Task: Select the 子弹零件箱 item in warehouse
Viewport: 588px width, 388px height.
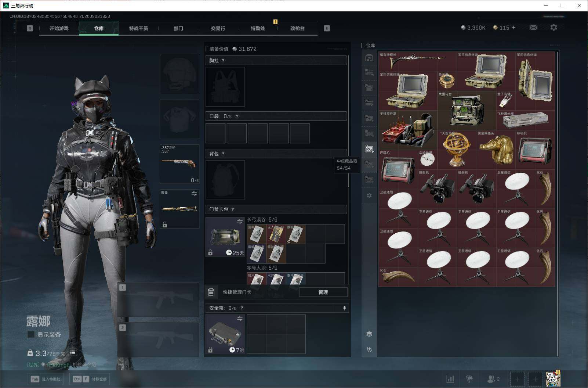Action: click(x=408, y=130)
